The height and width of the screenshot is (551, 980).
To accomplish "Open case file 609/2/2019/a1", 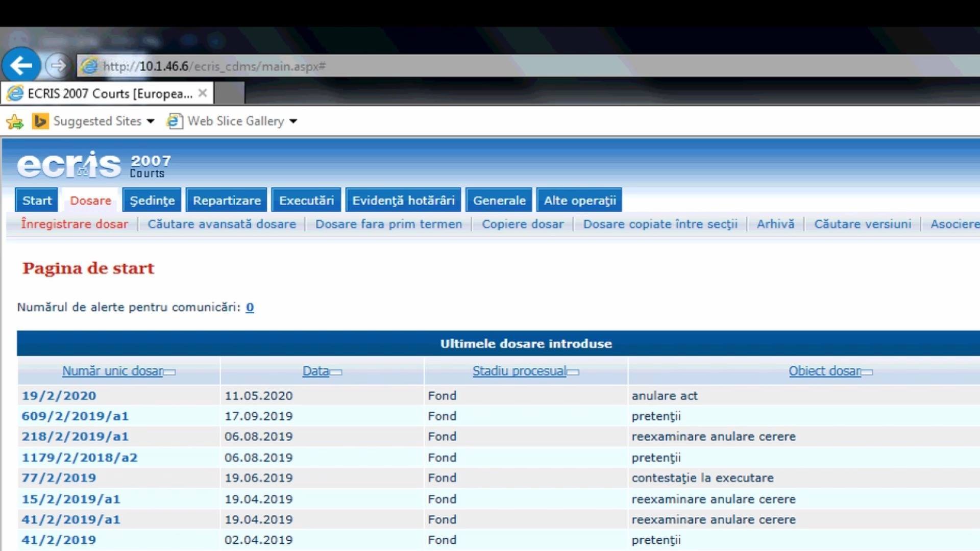I will 75,416.
